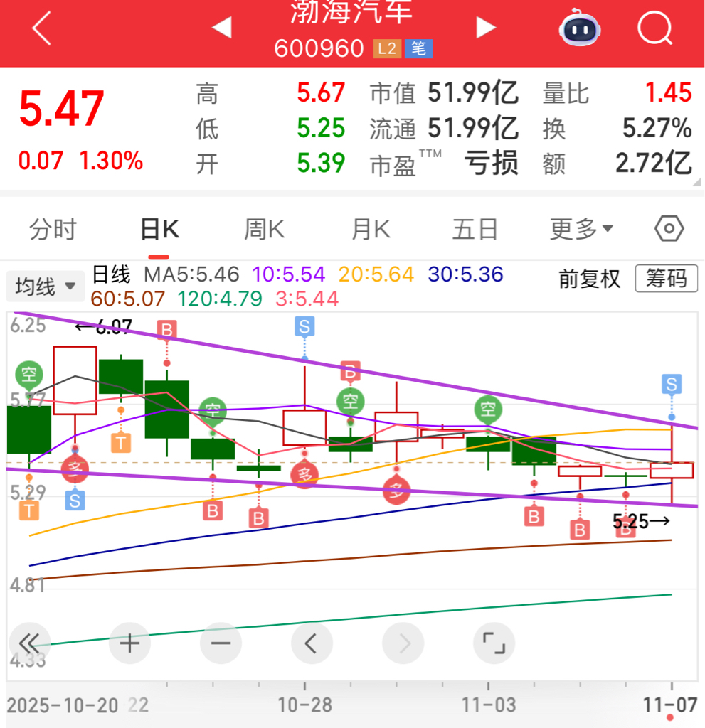
Task: Click the 前复权 adjustment option
Action: pos(589,279)
